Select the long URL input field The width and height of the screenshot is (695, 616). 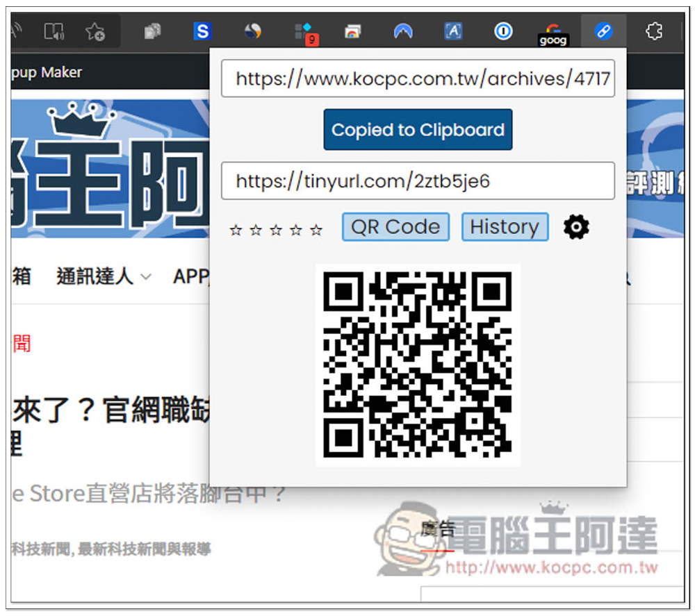418,78
